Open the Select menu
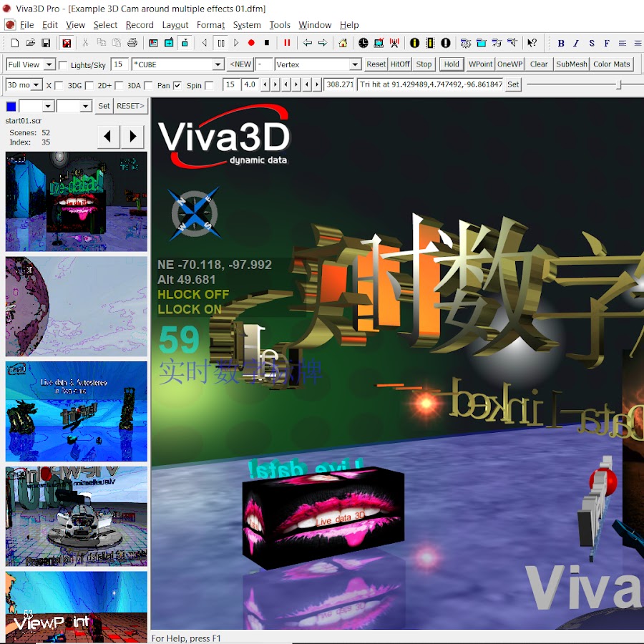 click(105, 25)
